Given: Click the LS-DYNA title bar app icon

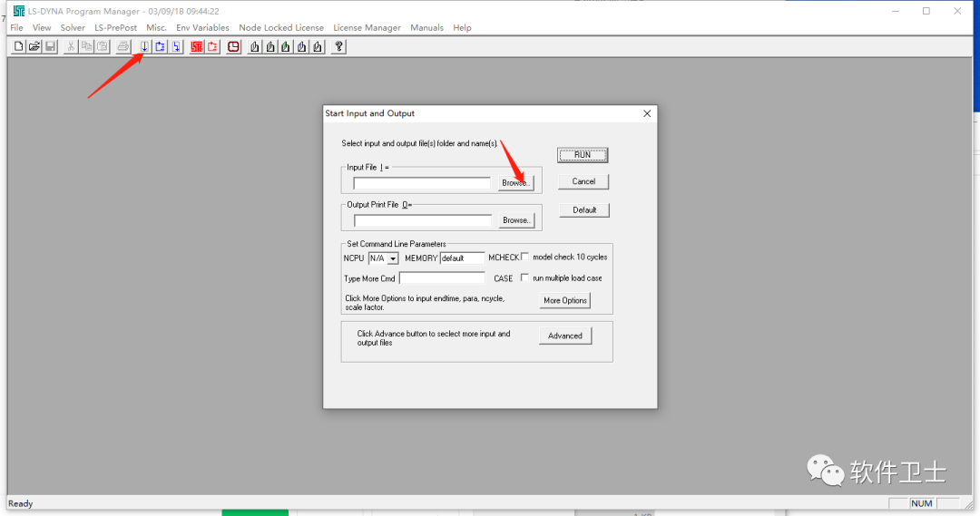Looking at the screenshot, I should pyautogui.click(x=19, y=11).
